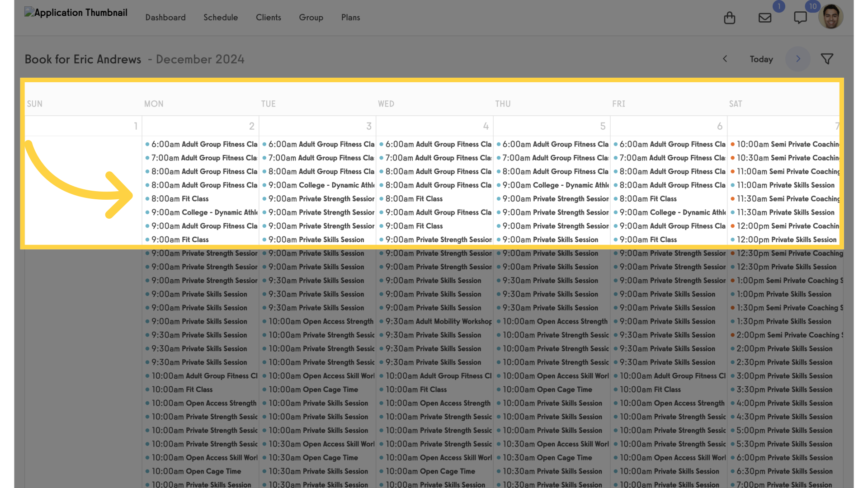Select Tuesday 10:00am Open Cage Time

pyautogui.click(x=311, y=389)
